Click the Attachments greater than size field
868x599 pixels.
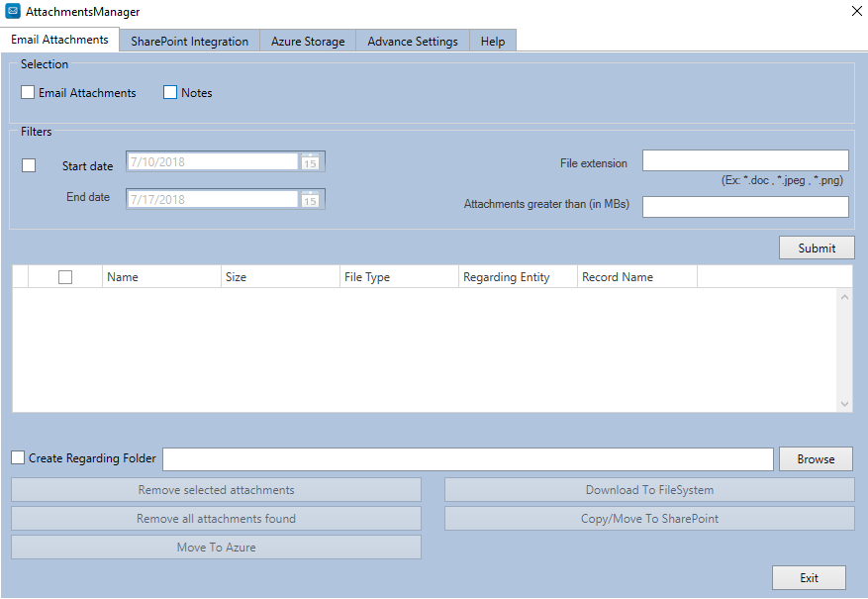tap(745, 207)
